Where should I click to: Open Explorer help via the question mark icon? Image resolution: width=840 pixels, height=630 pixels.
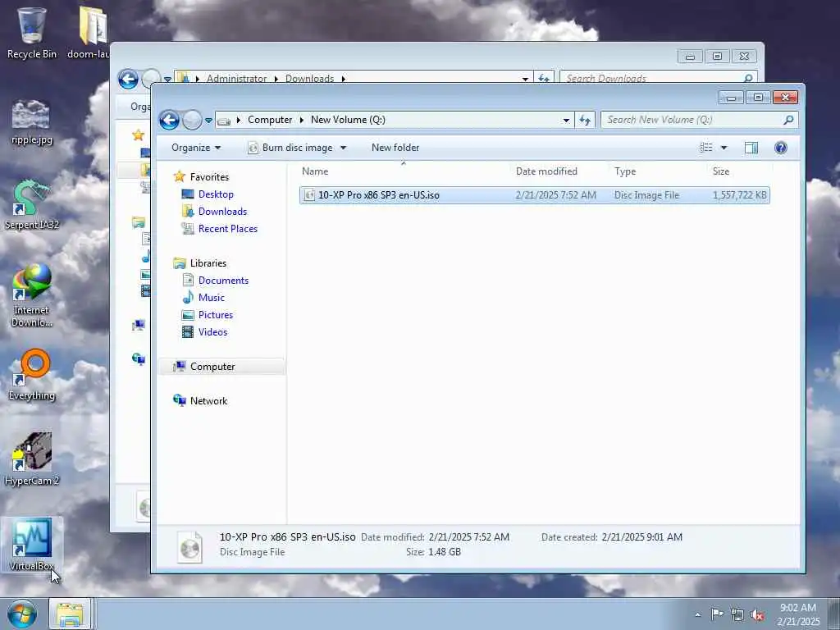781,148
